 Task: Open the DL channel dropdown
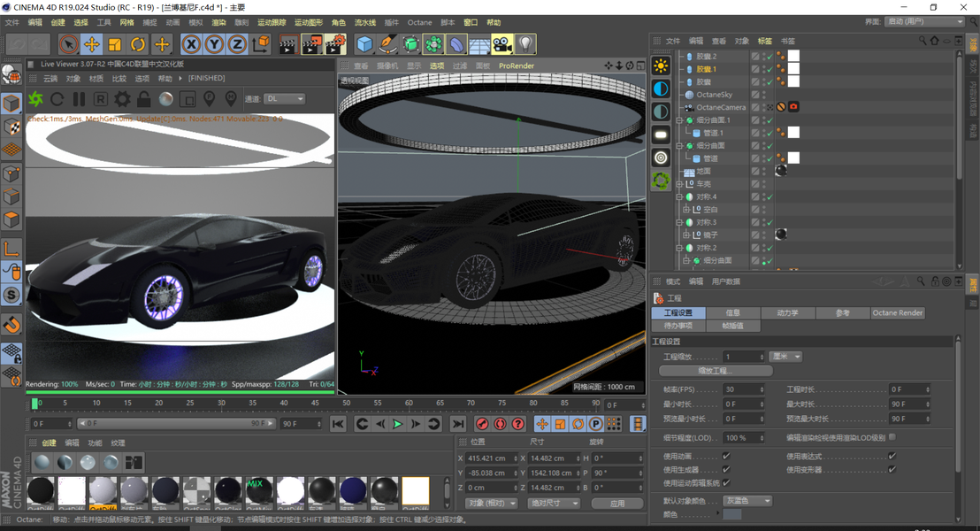click(x=285, y=99)
